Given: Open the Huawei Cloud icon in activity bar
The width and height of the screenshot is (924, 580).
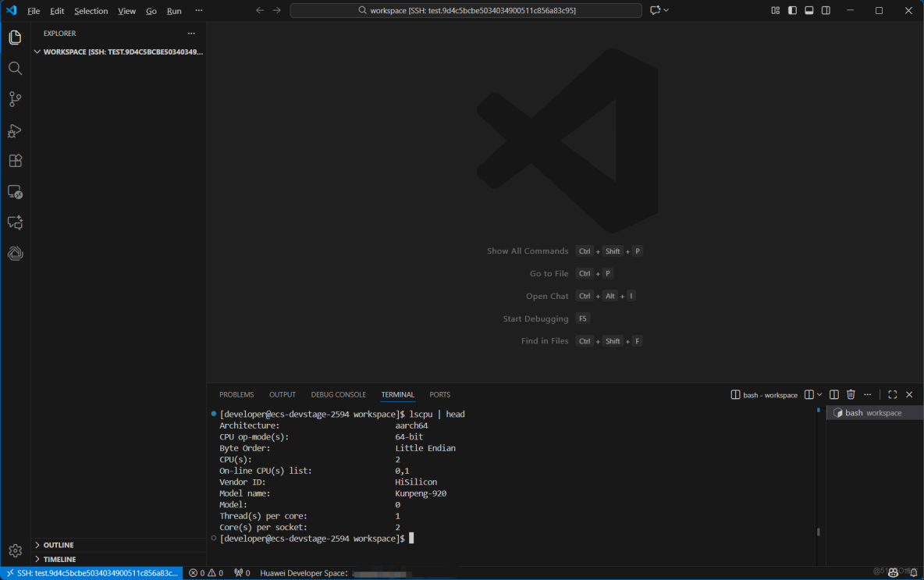Looking at the screenshot, I should tap(16, 254).
